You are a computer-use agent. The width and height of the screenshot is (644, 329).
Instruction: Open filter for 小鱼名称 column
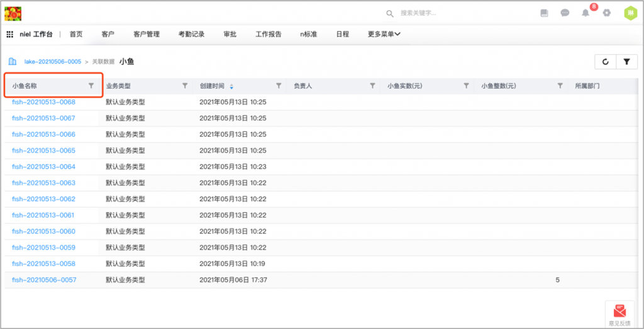pyautogui.click(x=91, y=86)
